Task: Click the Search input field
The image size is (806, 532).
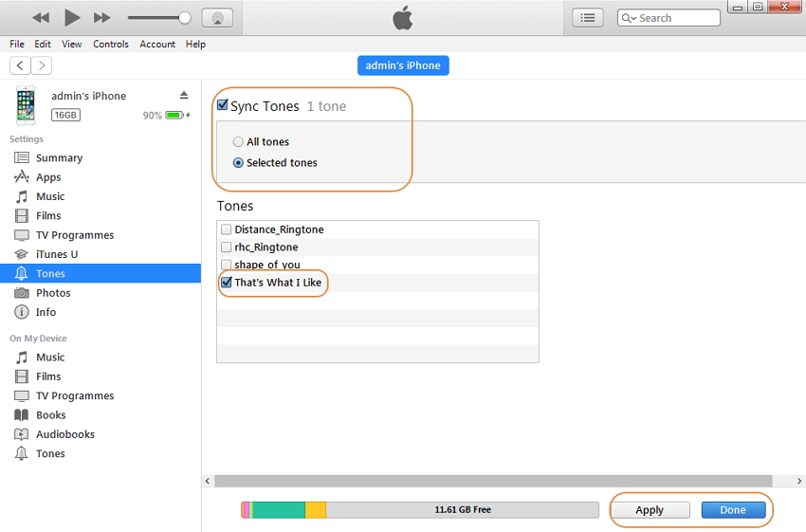Action: [675, 18]
